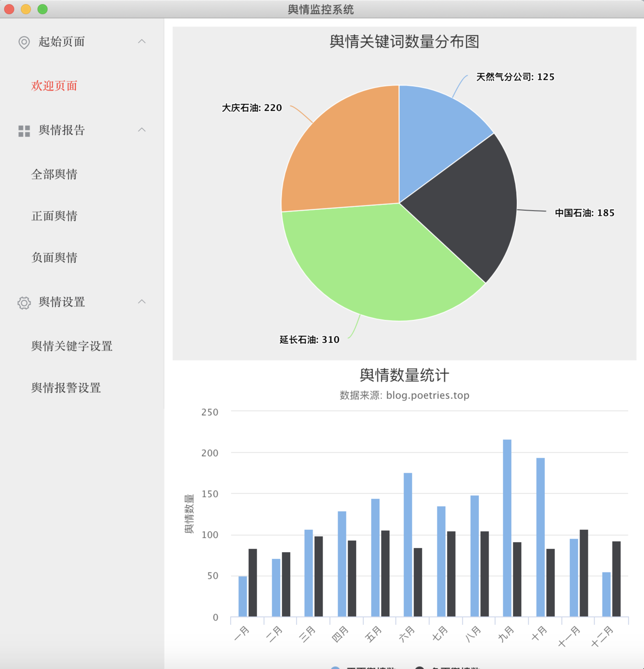The image size is (644, 669).
Task: Click the blue bar for 七月
Action: point(441,561)
